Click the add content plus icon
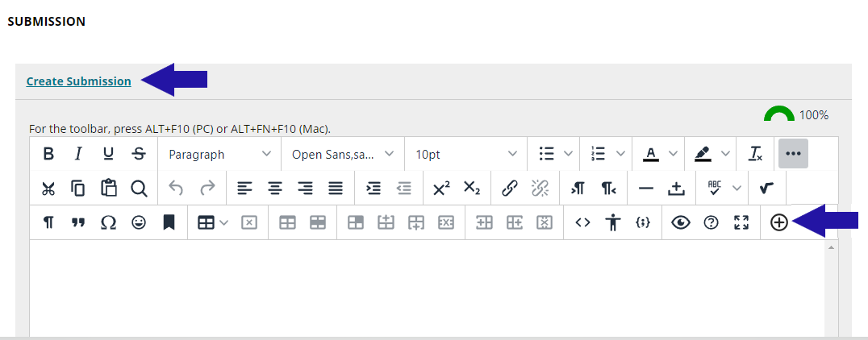Screen dimensions: 868x340 pos(778,223)
